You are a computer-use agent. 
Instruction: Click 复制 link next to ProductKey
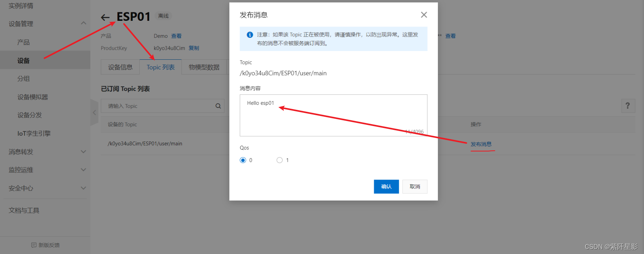tap(194, 48)
